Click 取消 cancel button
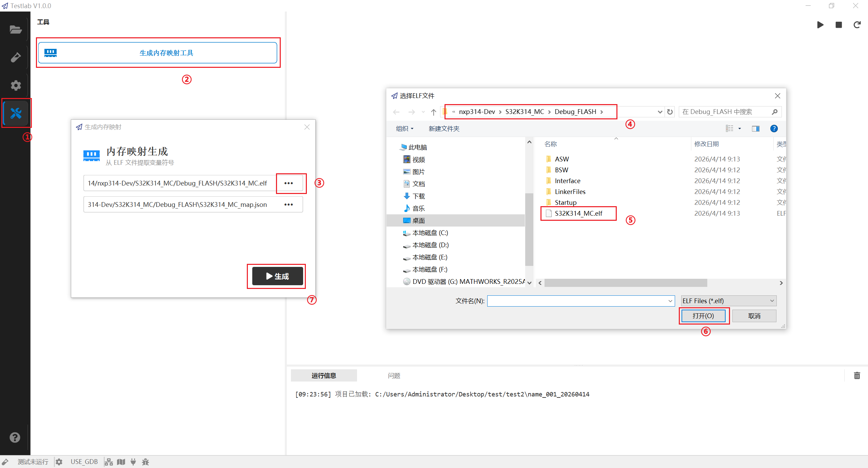 coord(754,316)
